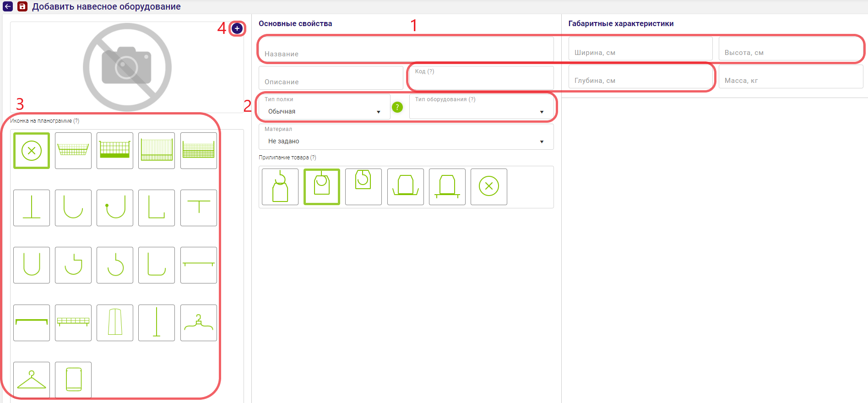Click the Иконка на планограмме (?) label
The image size is (868, 403).
coord(44,121)
